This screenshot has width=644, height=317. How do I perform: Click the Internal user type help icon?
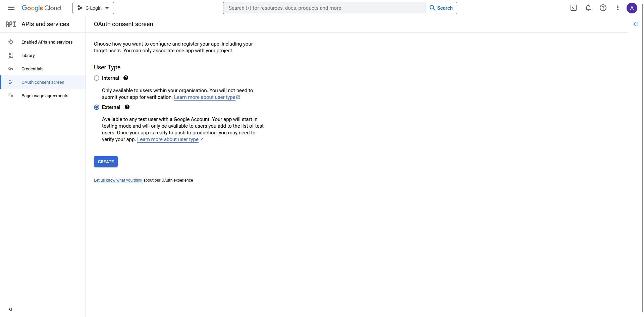pos(126,78)
